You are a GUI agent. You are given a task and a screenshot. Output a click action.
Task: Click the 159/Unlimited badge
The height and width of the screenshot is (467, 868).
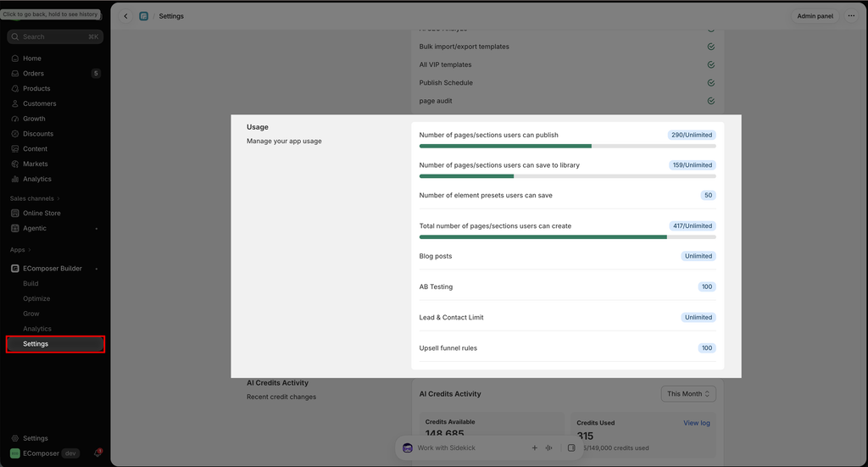pyautogui.click(x=692, y=165)
